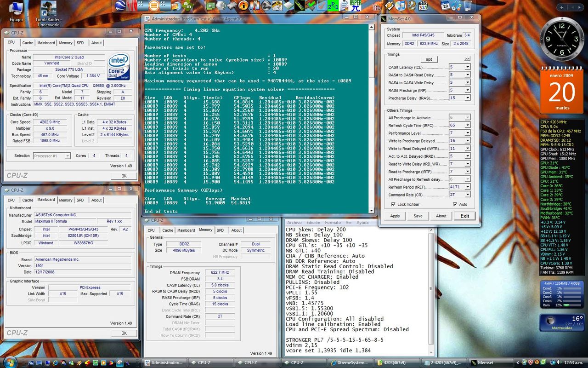Open the Recycle Bin in the dock
588x368 pixels.
468,6
